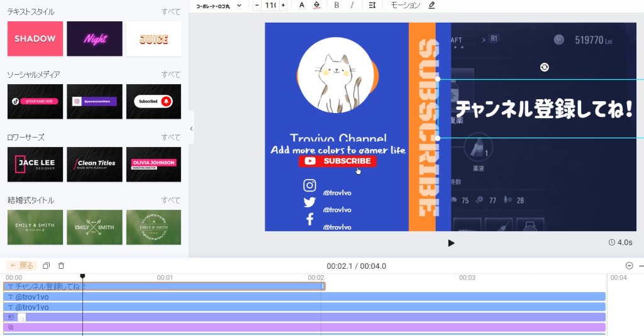Duplicate the selected element using copy icon
This screenshot has height=336, width=644.
(47, 266)
